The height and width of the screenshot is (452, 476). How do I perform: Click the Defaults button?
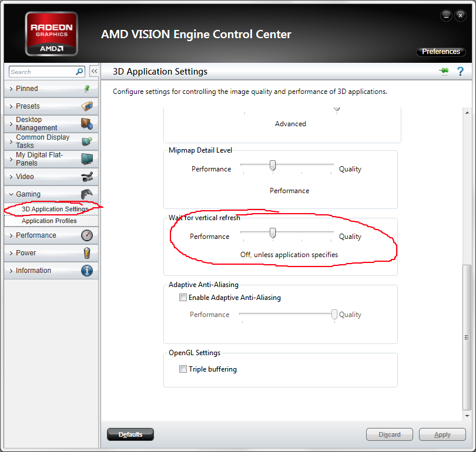(x=130, y=434)
